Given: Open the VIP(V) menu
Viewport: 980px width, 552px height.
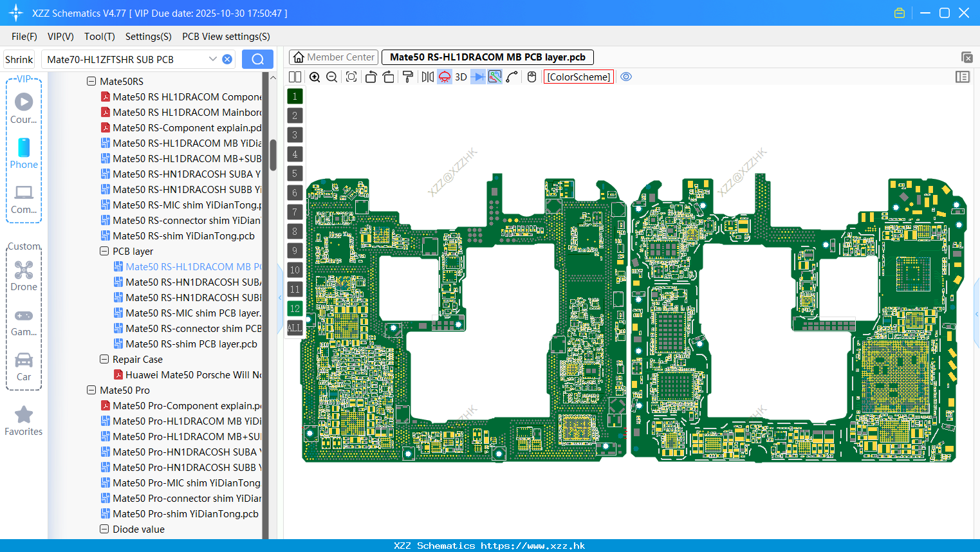Looking at the screenshot, I should (60, 37).
